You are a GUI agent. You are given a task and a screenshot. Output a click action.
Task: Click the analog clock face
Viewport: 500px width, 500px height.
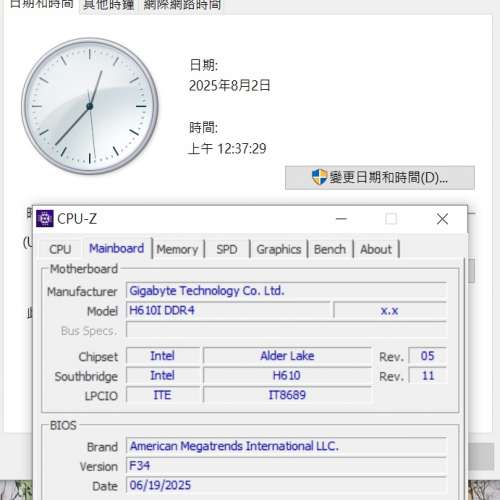90,106
